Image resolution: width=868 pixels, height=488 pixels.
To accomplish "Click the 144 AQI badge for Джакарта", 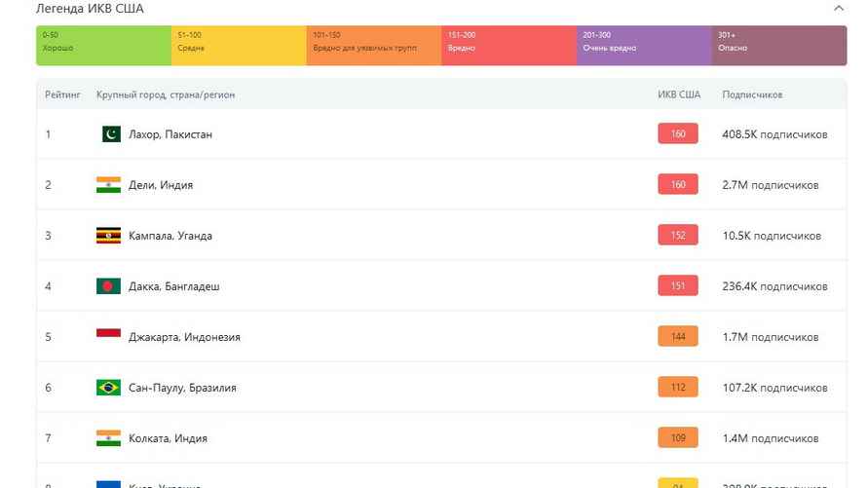I will 678,337.
